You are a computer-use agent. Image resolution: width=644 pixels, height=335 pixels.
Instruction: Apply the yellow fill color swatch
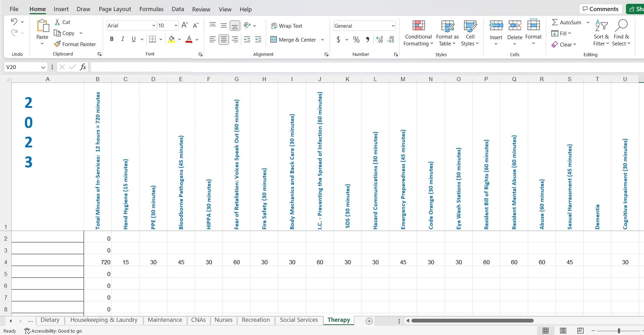point(171,39)
